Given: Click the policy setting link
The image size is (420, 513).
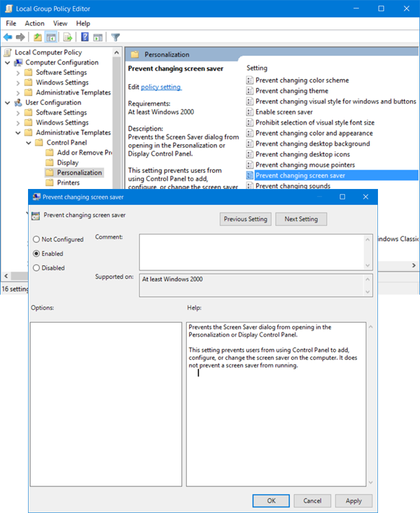Looking at the screenshot, I should [161, 87].
